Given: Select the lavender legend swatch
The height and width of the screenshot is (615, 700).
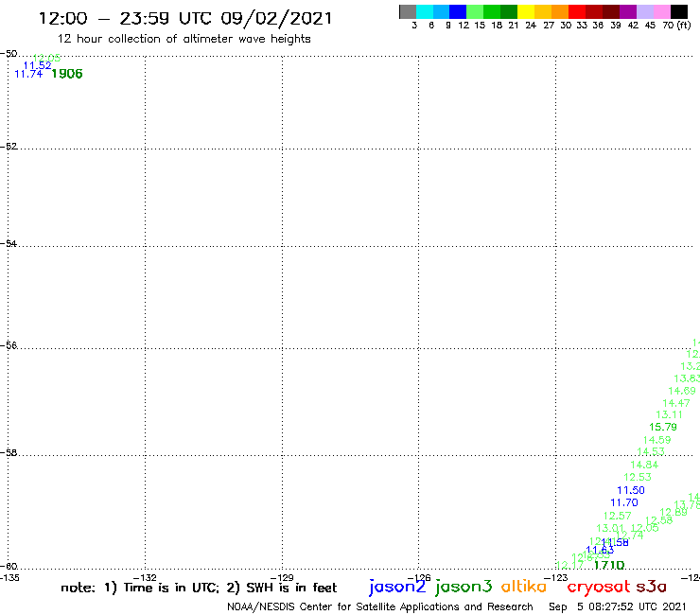Looking at the screenshot, I should (x=644, y=11).
